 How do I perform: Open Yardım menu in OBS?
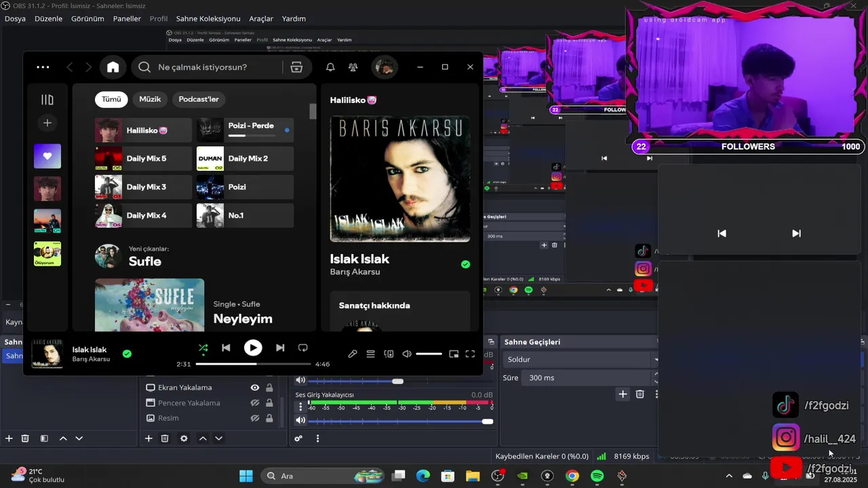tap(294, 18)
